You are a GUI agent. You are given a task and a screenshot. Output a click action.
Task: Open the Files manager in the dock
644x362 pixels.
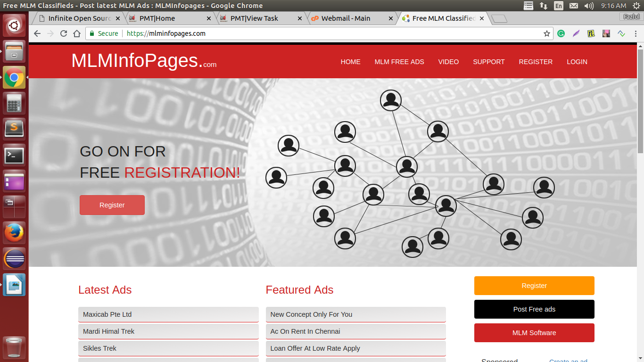point(14,51)
